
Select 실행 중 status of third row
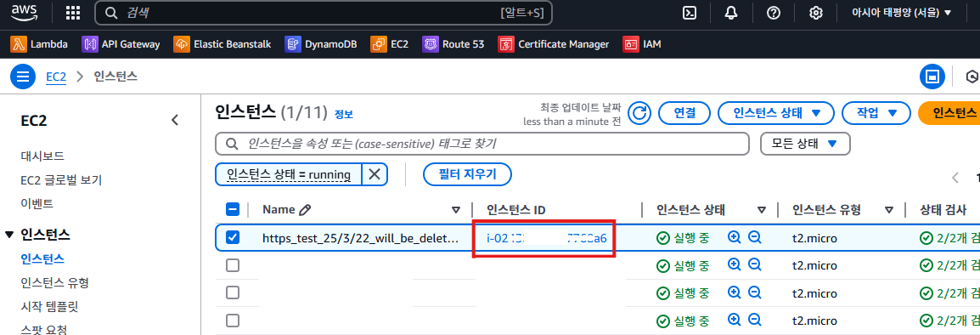[x=683, y=293]
